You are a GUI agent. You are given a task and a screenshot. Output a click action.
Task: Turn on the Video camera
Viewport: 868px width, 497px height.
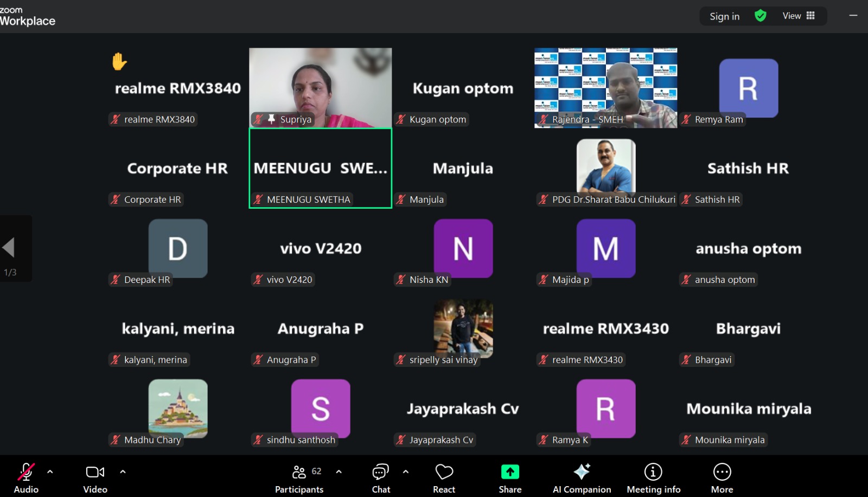[95, 477]
